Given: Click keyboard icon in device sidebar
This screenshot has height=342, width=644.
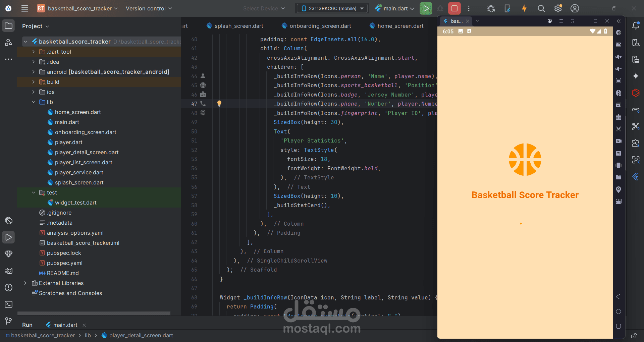Looking at the screenshot, I should [619, 45].
